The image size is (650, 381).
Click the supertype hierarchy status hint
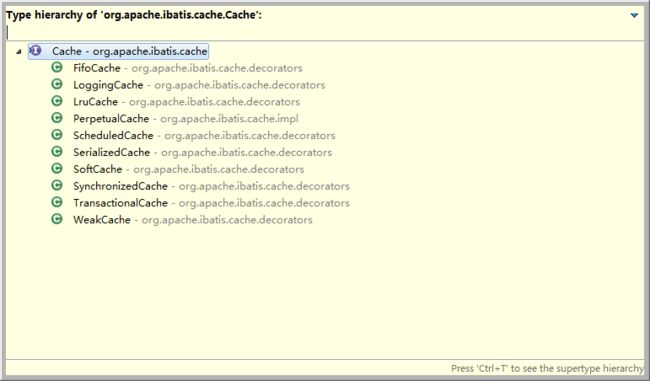[x=547, y=369]
